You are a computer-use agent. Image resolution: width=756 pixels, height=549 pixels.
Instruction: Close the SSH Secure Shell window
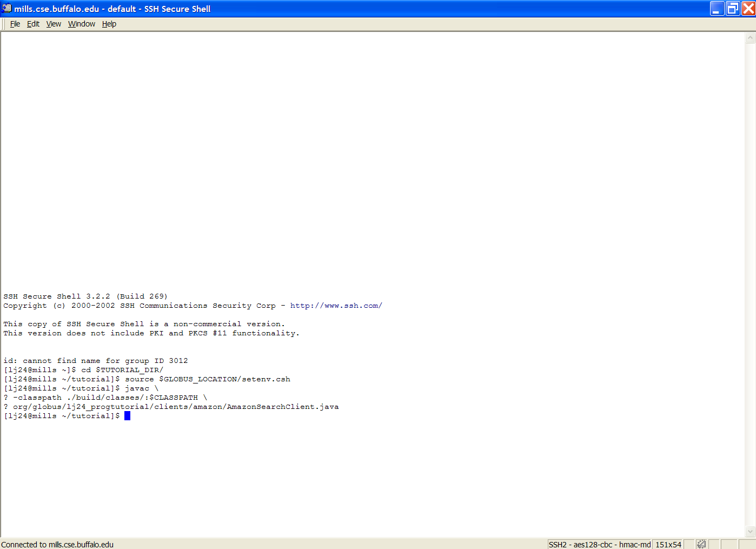[x=748, y=9]
